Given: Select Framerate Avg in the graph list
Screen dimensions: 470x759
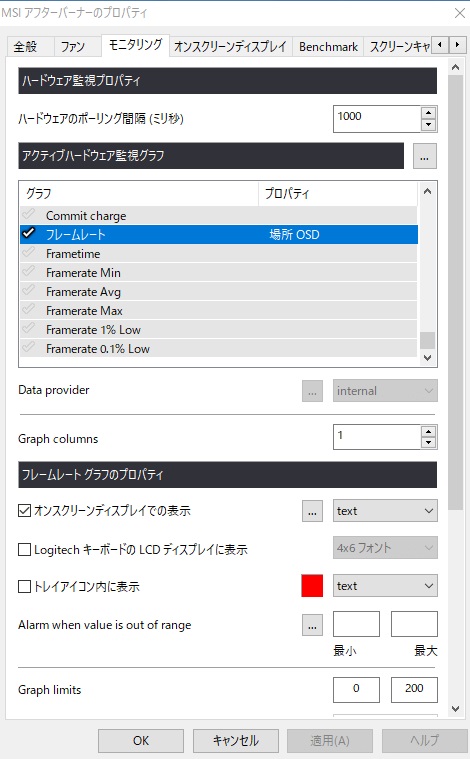Looking at the screenshot, I should coord(218,291).
